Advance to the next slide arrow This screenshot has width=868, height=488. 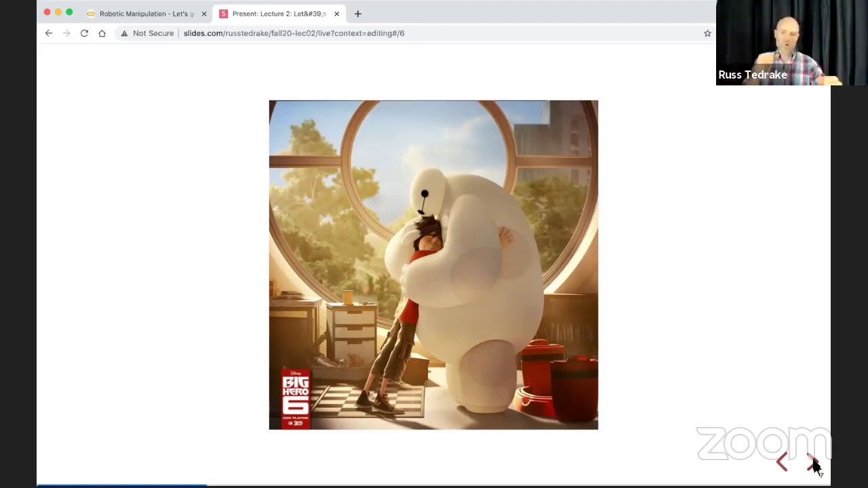(x=812, y=462)
